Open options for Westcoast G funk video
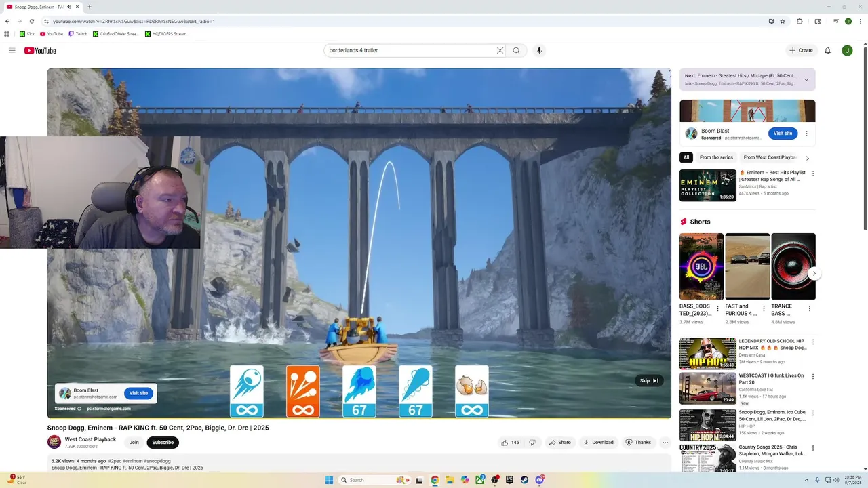The height and width of the screenshot is (488, 868). [x=813, y=377]
